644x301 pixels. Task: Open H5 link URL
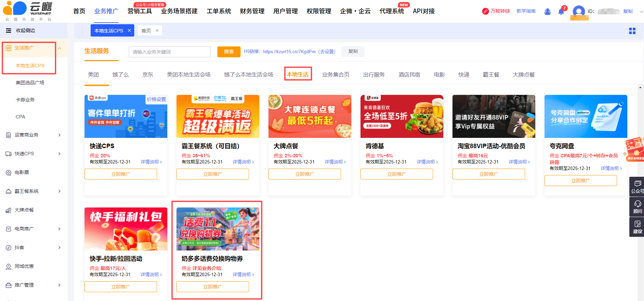[289, 52]
